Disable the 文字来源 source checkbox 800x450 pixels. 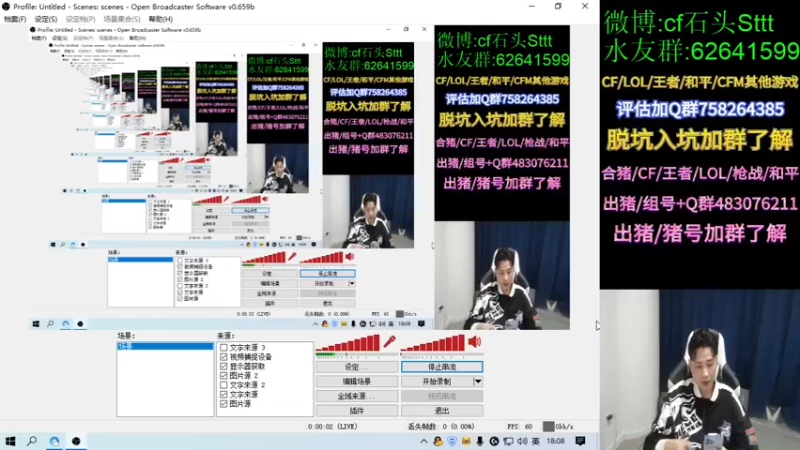(223, 394)
